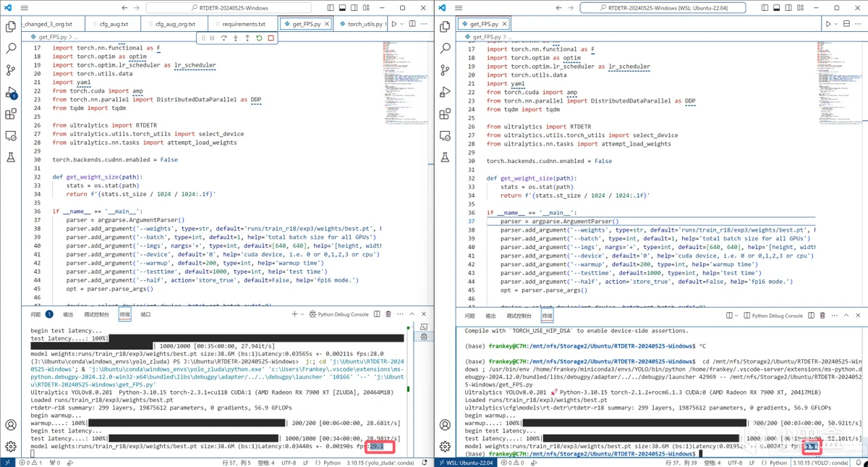Stop debugging with the red square button
The image size is (868, 467).
(x=271, y=38)
